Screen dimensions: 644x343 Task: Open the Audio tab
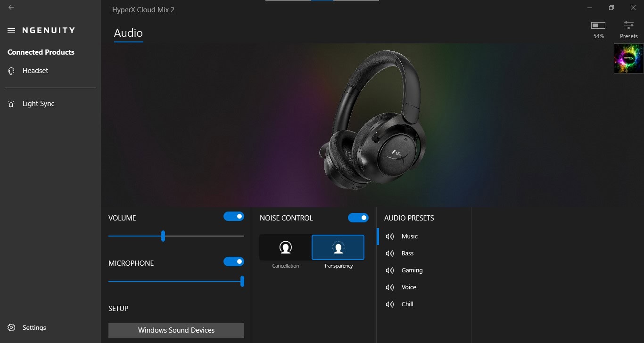128,33
